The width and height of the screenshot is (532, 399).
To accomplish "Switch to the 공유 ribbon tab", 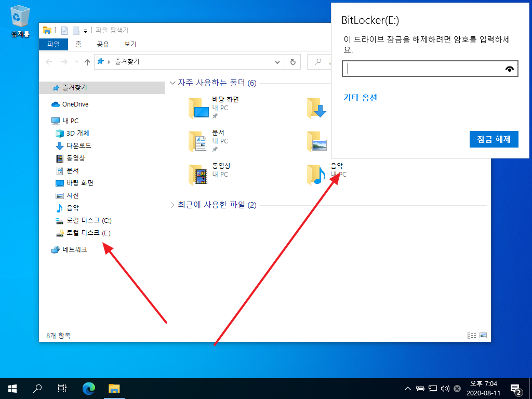I will pyautogui.click(x=103, y=44).
